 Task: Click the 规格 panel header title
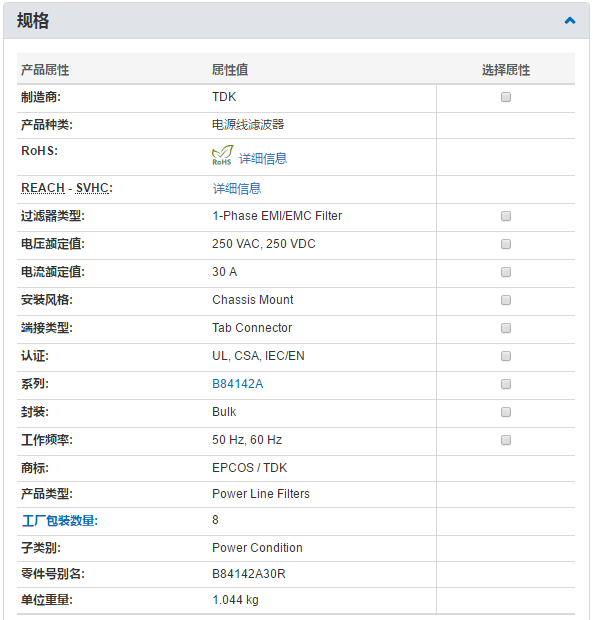33,21
